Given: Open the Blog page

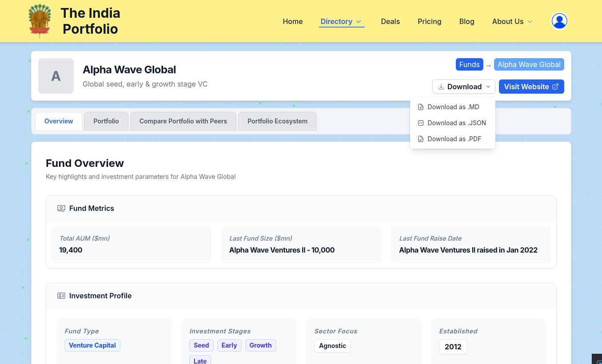Looking at the screenshot, I should click(x=467, y=21).
